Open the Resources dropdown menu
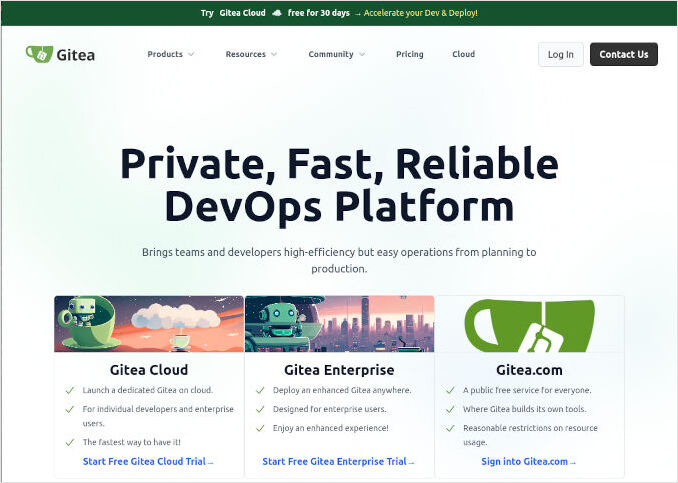Image resolution: width=678 pixels, height=483 pixels. [x=251, y=54]
